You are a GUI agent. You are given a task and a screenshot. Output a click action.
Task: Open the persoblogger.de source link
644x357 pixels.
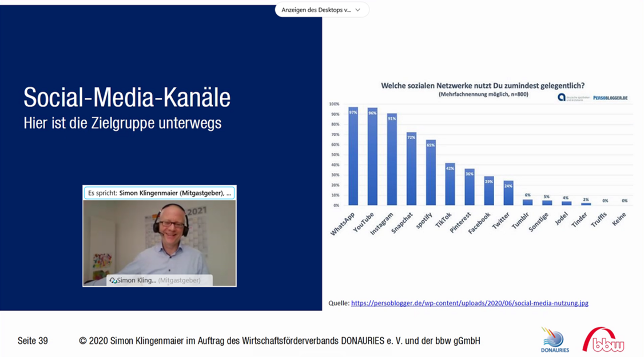(x=470, y=303)
